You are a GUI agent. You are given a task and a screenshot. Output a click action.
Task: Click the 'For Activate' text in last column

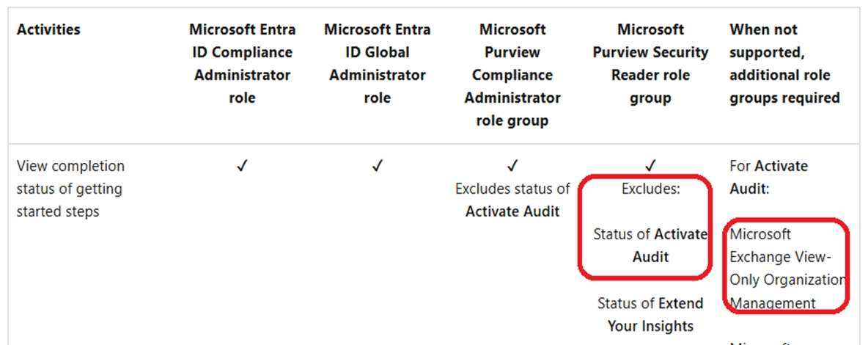769,166
